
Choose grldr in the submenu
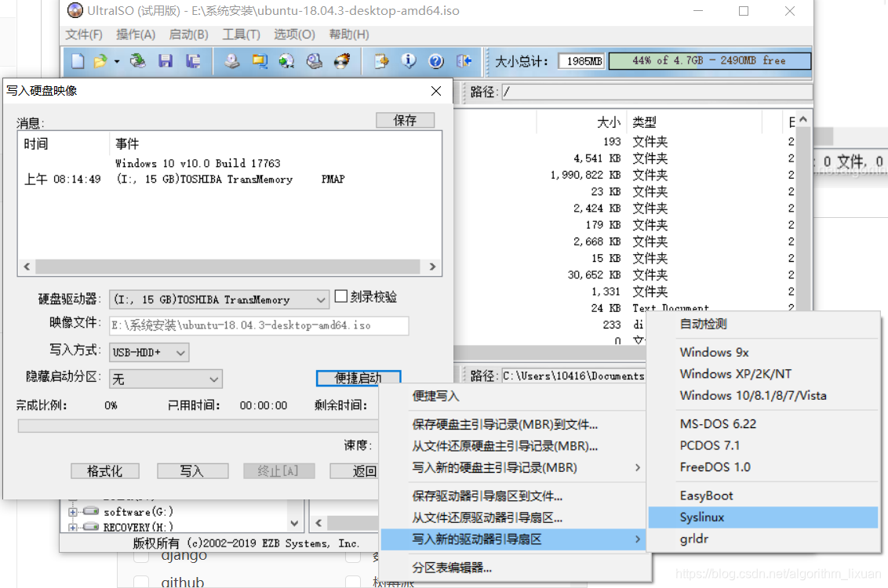[762, 539]
